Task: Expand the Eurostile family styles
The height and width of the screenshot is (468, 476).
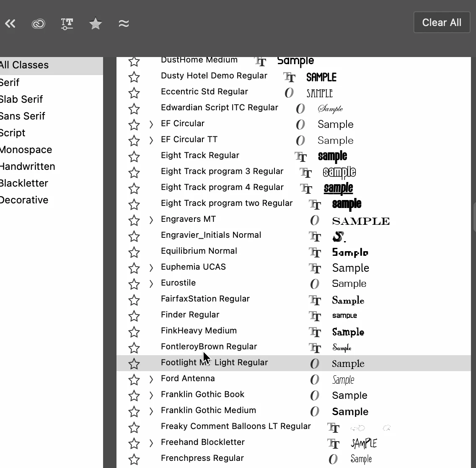Action: pyautogui.click(x=151, y=283)
